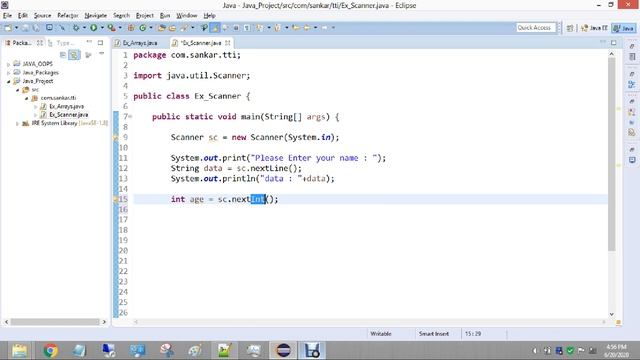The height and width of the screenshot is (360, 640).
Task: Select the Java perspective button
Action: tap(624, 28)
